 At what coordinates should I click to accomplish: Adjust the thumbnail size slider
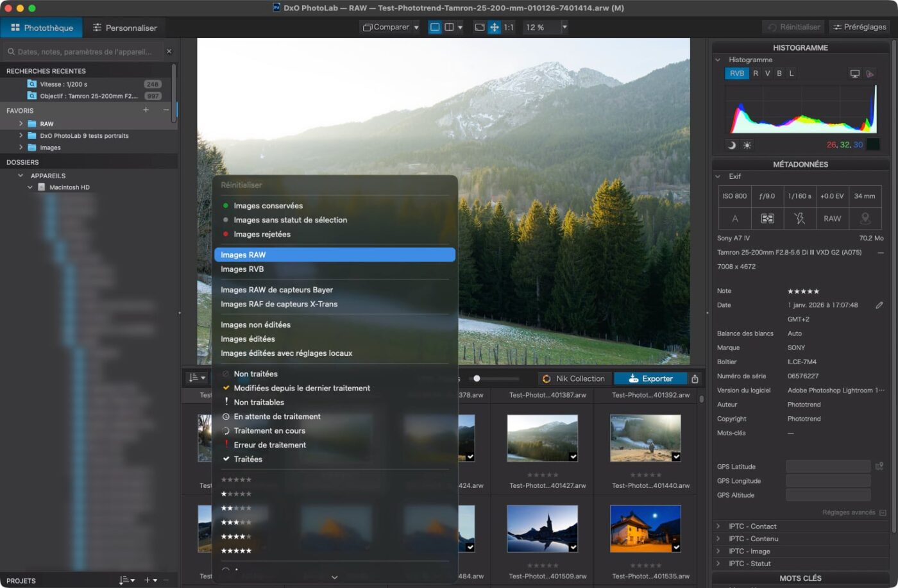(x=477, y=379)
